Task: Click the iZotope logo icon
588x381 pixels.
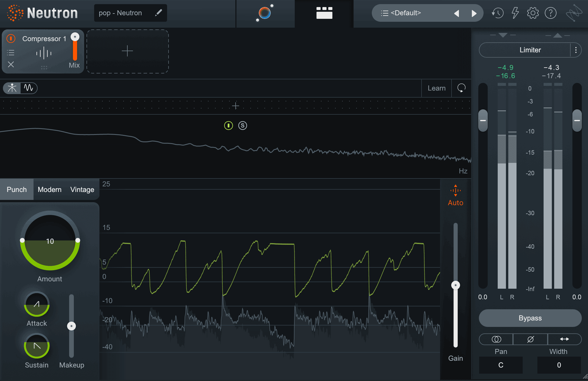Action: (574, 13)
